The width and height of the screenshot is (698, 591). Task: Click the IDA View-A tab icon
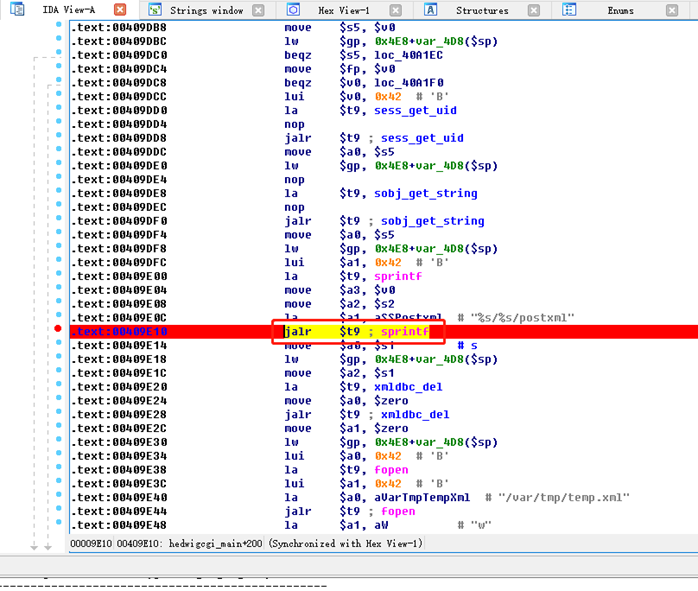click(17, 9)
